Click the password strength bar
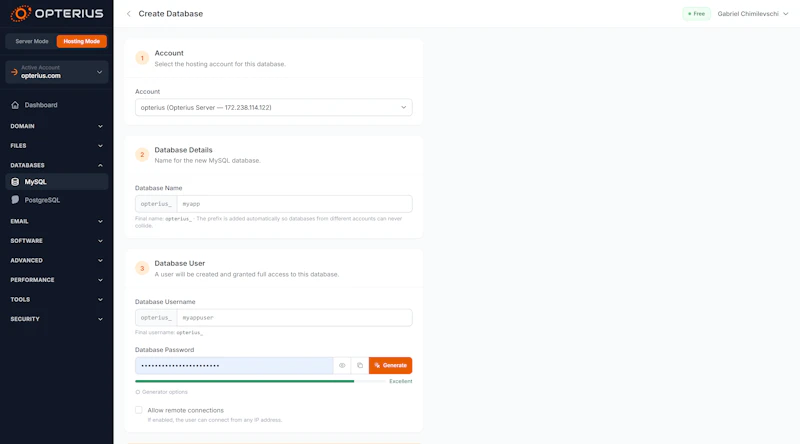Image resolution: width=800 pixels, height=444 pixels. [260, 381]
